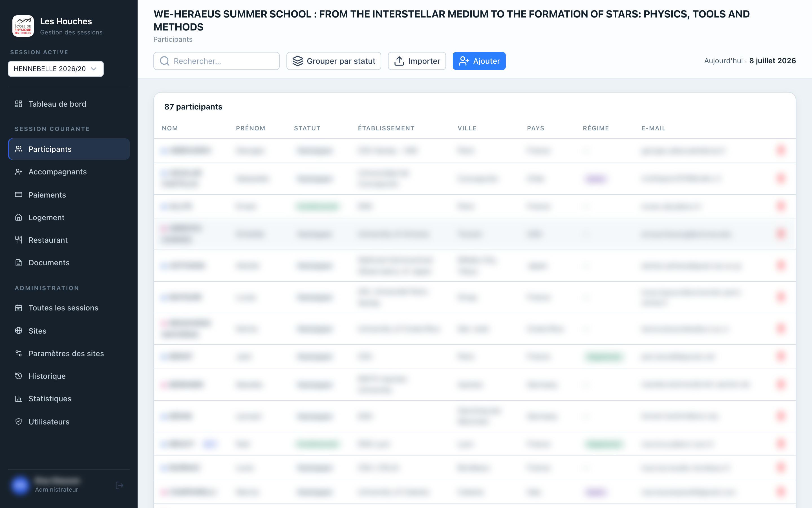
Task: Click the PAYS column header
Action: 535,128
